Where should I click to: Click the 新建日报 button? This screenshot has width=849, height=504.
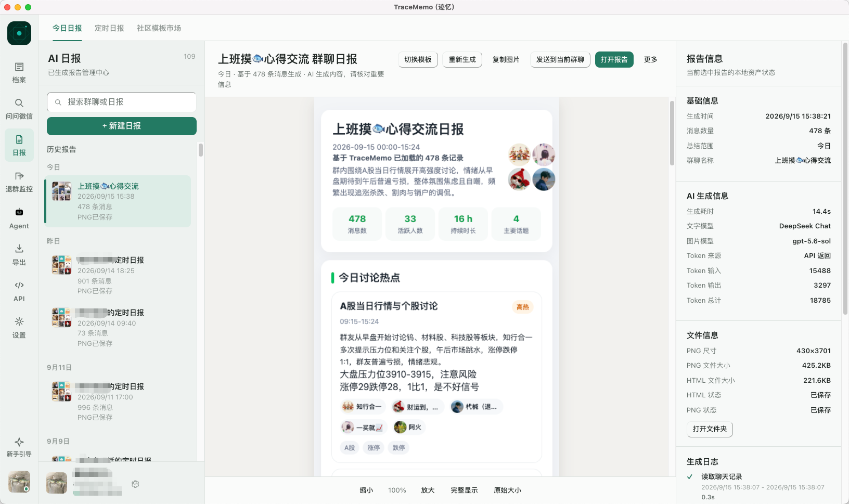click(122, 126)
